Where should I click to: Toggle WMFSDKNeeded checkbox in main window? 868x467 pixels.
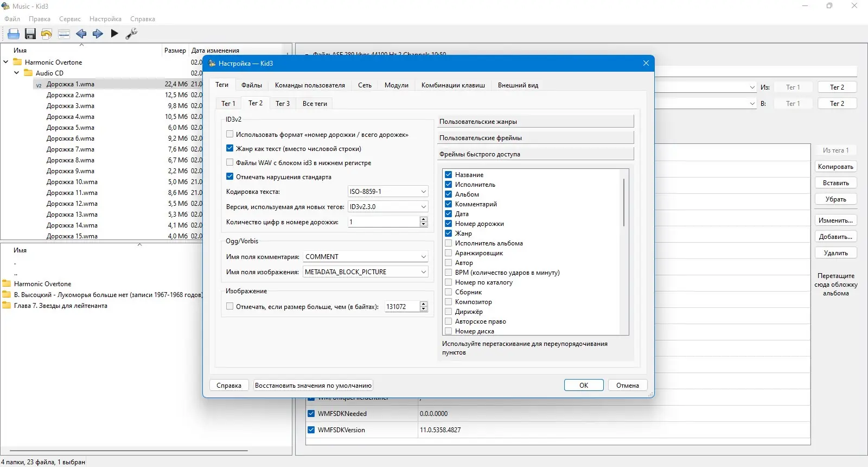coord(311,413)
